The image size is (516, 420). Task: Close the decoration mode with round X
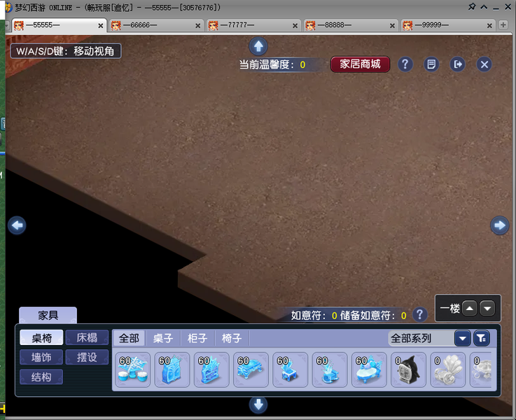484,64
